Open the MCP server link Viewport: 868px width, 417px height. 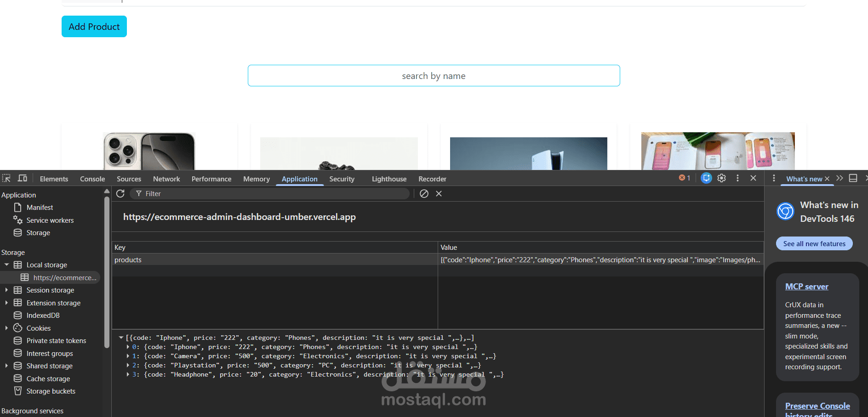tap(807, 287)
